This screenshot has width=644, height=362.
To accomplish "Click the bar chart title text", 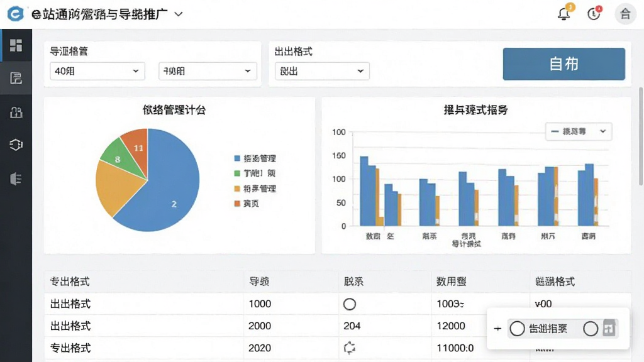I will pyautogui.click(x=476, y=109).
